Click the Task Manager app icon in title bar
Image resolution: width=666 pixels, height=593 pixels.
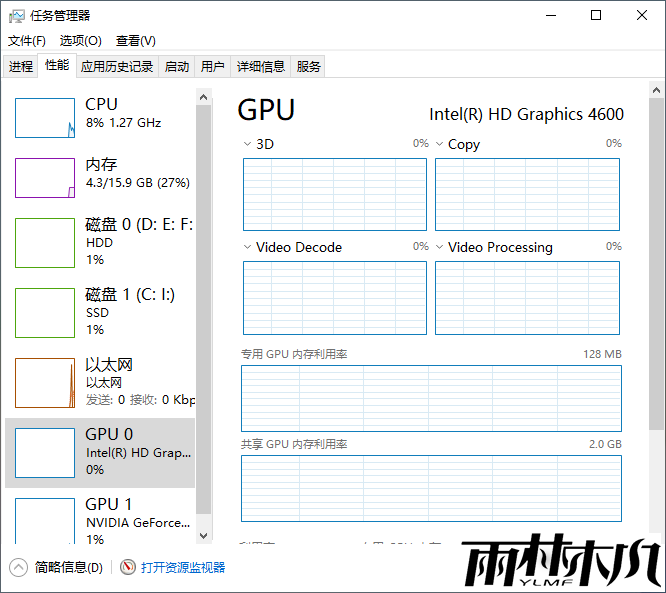(x=16, y=15)
